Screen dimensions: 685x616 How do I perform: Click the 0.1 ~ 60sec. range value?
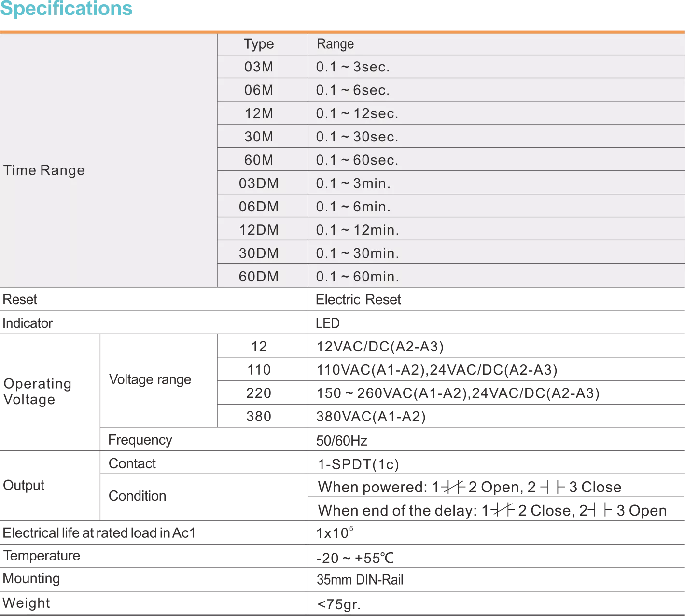(x=357, y=160)
